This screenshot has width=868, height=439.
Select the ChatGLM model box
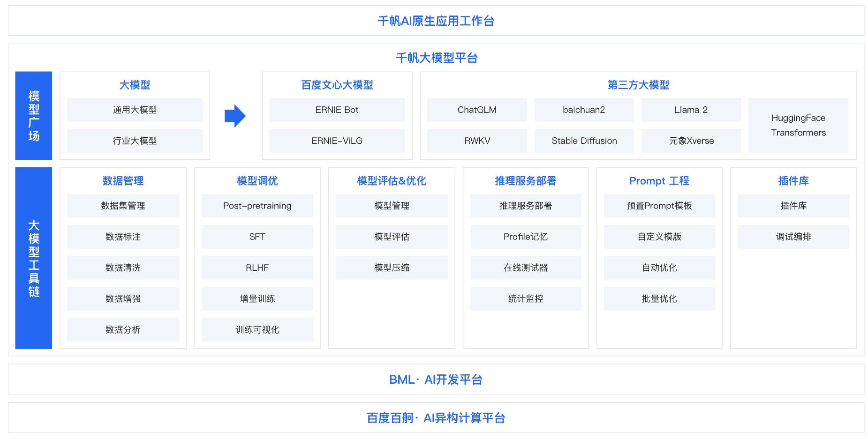[x=477, y=110]
